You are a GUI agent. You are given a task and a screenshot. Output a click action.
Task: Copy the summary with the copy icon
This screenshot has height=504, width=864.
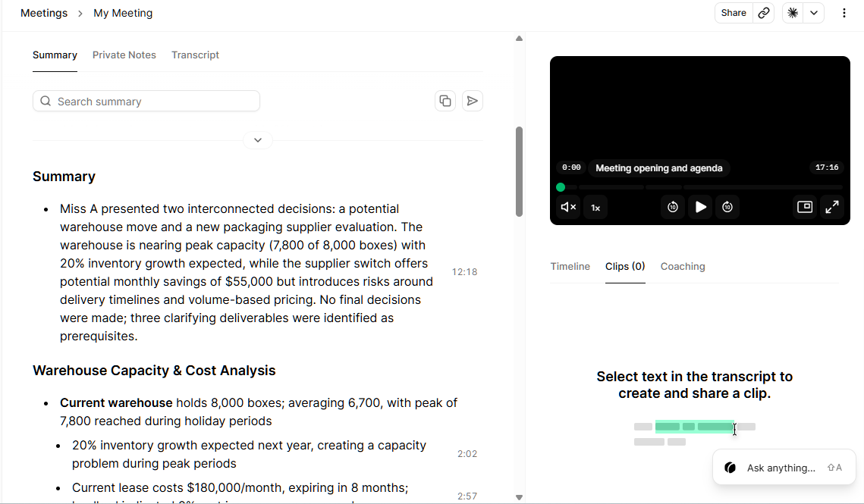445,101
